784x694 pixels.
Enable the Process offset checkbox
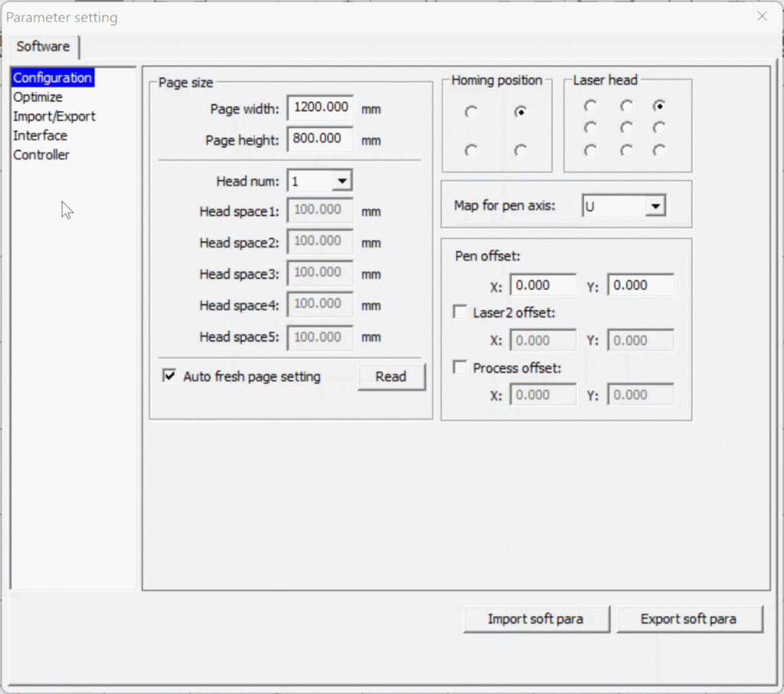click(x=460, y=367)
